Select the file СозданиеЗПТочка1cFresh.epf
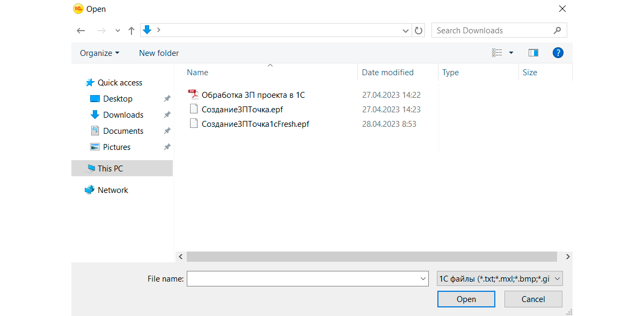The width and height of the screenshot is (644, 316). point(255,124)
